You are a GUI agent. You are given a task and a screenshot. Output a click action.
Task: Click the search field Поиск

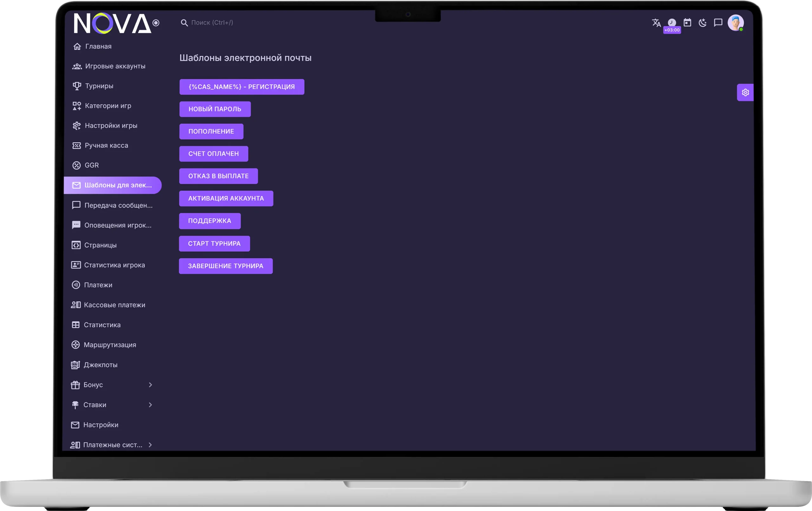[x=212, y=23]
